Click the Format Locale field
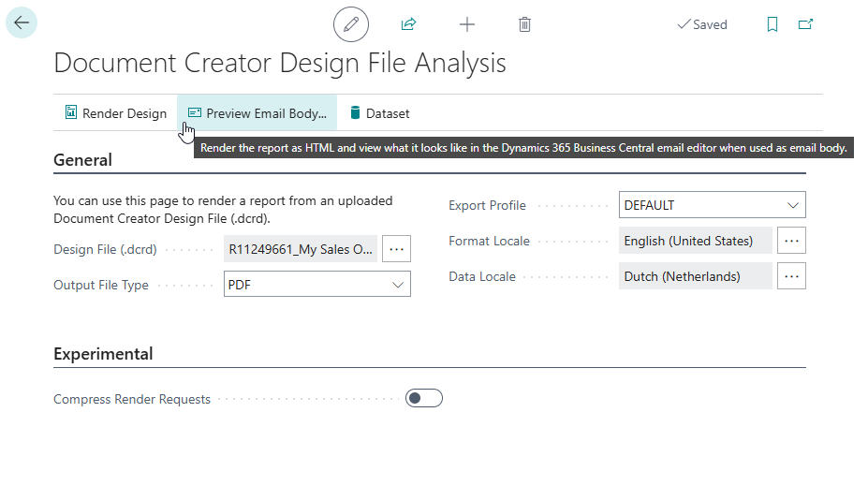This screenshot has width=868, height=501. [696, 241]
